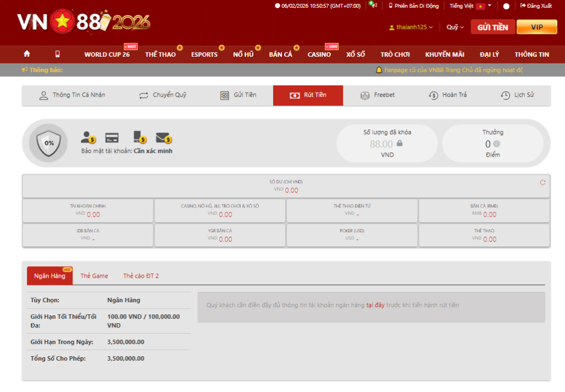Click the email verification envelope icon

[x=163, y=137]
